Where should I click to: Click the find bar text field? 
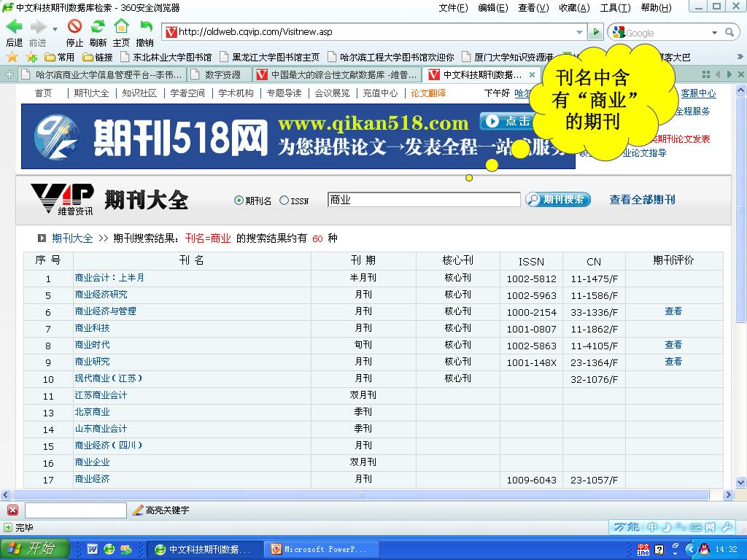[76, 510]
